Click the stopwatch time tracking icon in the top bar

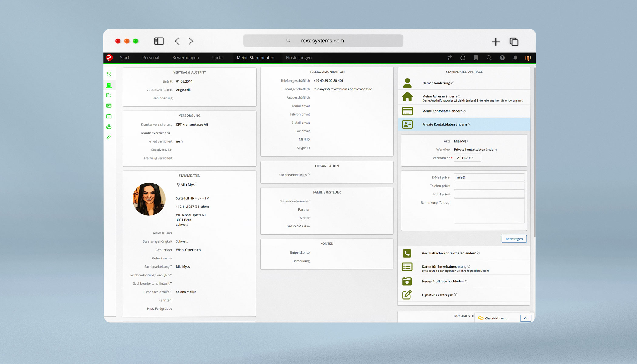pos(463,58)
